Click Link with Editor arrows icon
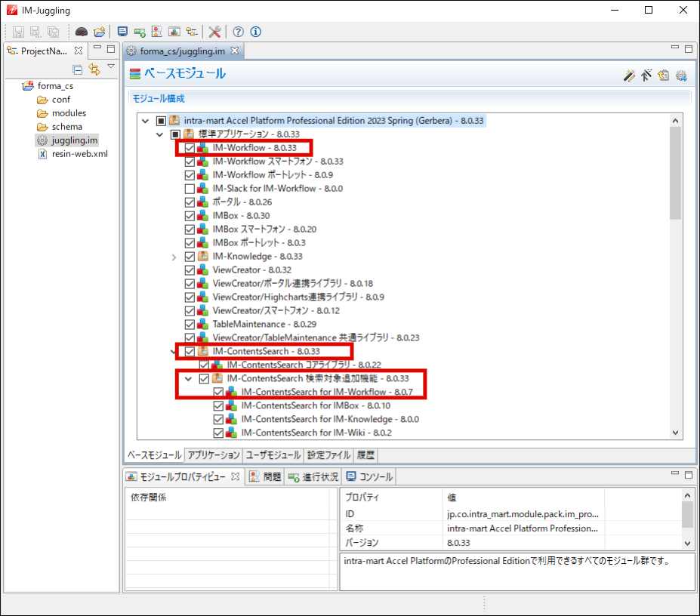Viewport: 700px width, 616px height. 94,69
